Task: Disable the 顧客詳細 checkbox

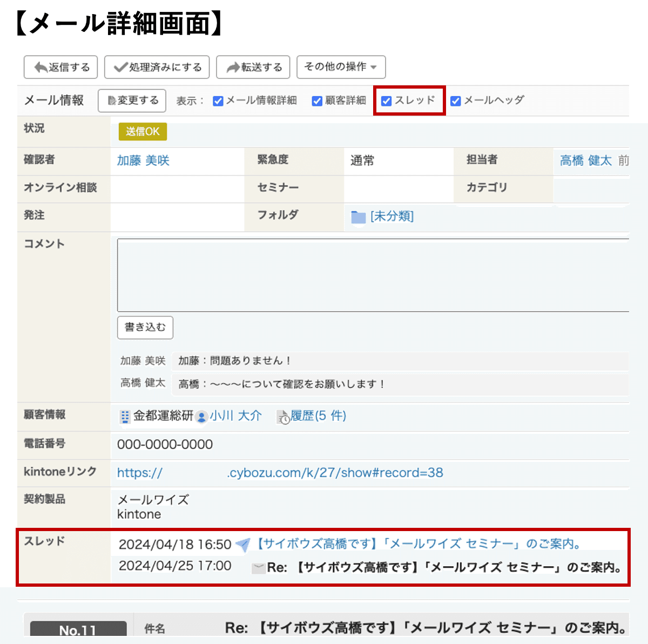Action: tap(317, 100)
